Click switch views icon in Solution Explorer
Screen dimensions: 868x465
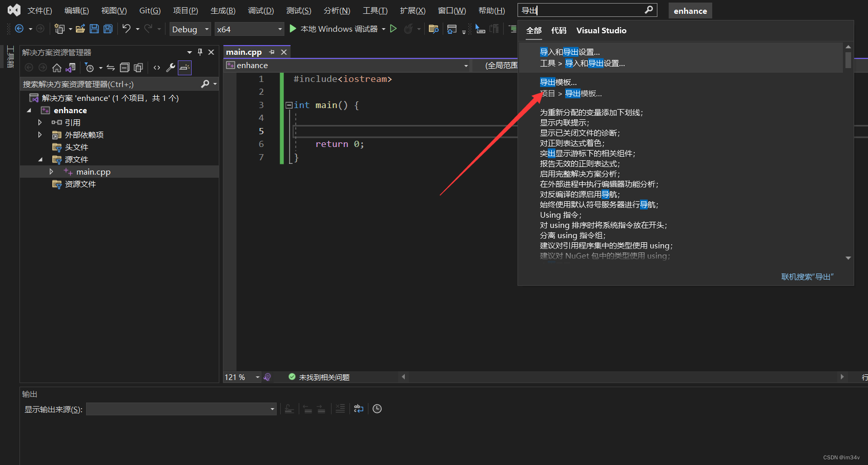(x=71, y=68)
